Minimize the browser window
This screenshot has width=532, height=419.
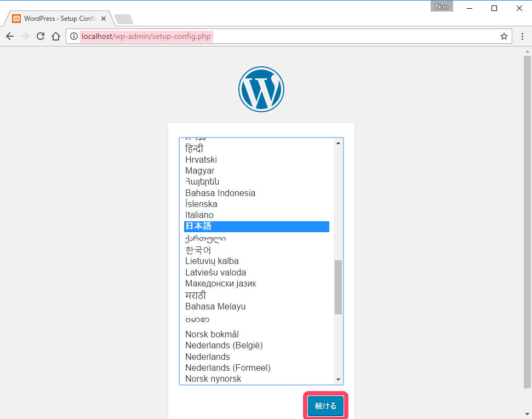(470, 8)
